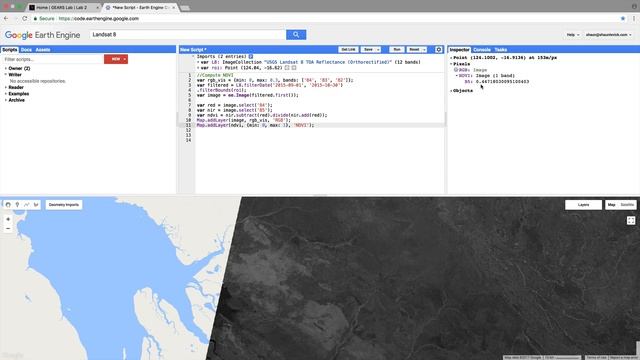Switch to the Docs tab
The height and width of the screenshot is (360, 640).
pyautogui.click(x=26, y=49)
